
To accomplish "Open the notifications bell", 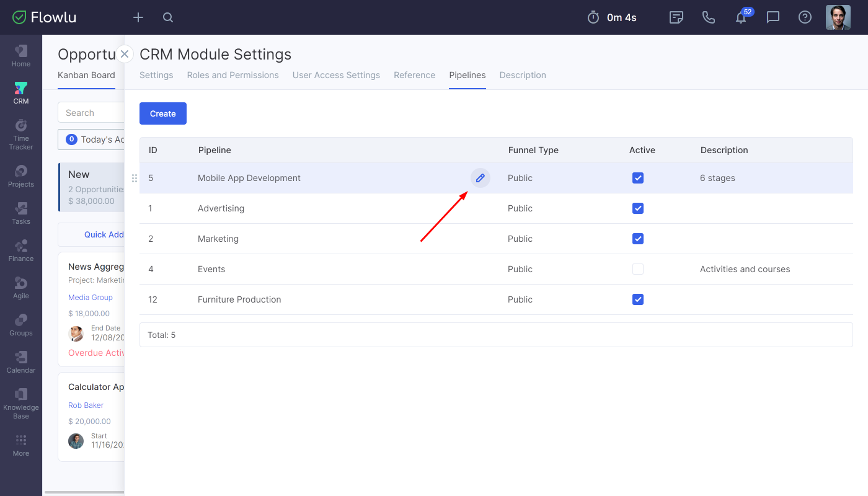I will [741, 17].
